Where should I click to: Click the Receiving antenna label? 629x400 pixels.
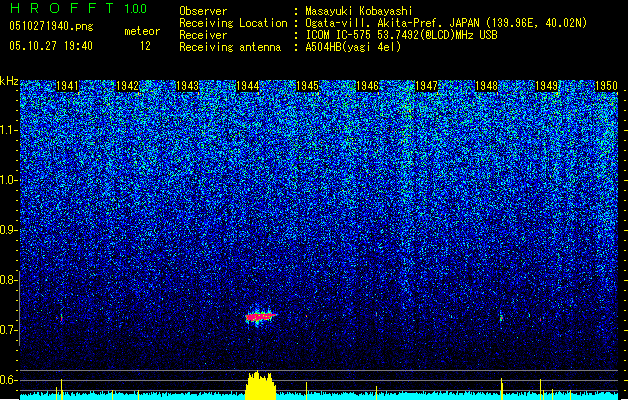point(230,47)
